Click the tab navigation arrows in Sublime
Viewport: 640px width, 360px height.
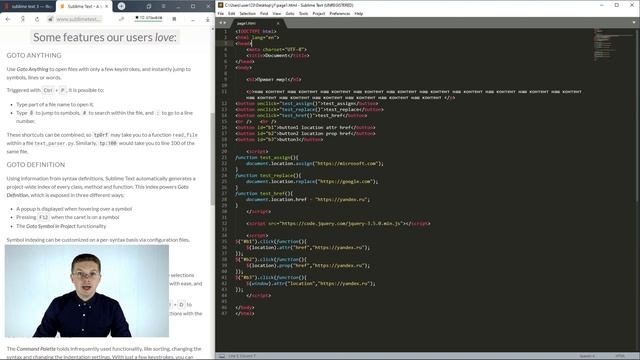click(x=222, y=23)
